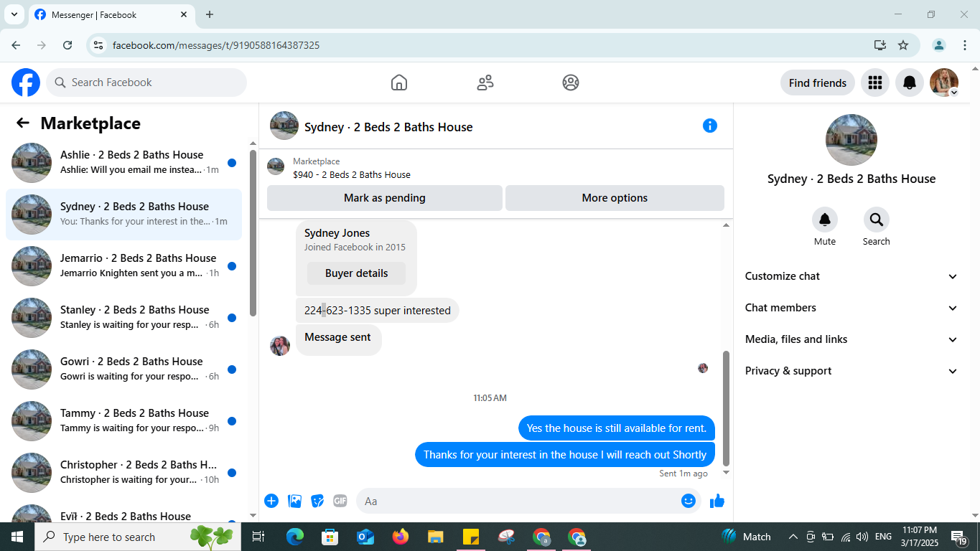Open new browser tab
This screenshot has width=980, height=551.
(x=210, y=14)
